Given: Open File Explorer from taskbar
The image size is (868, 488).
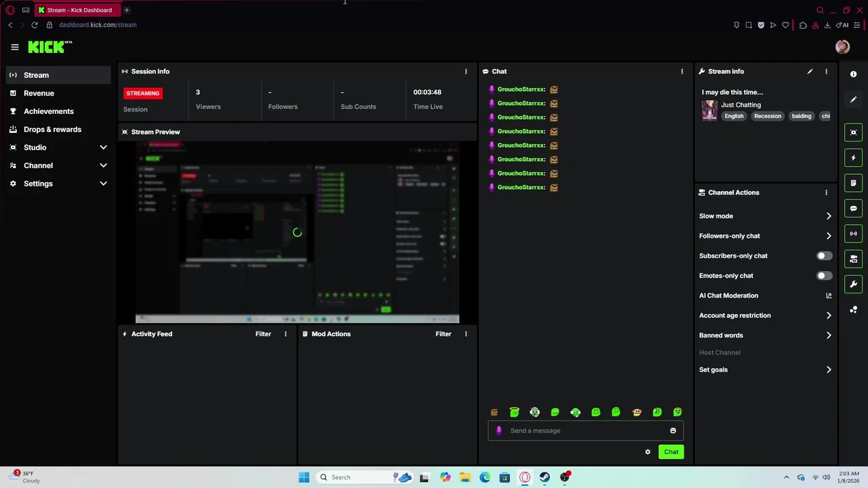Looking at the screenshot, I should click(x=465, y=477).
